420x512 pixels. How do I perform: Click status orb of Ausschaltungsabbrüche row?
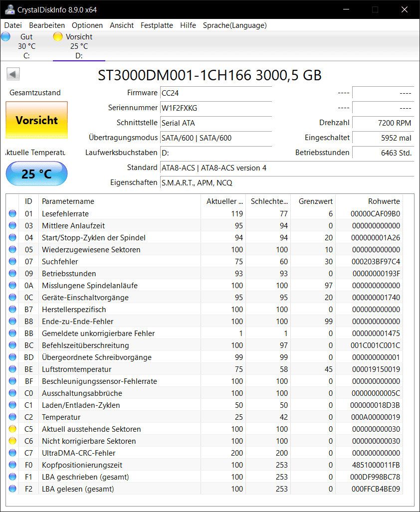click(x=12, y=393)
